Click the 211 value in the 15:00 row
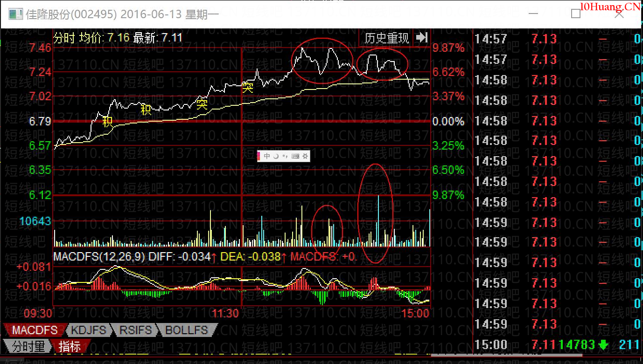The width and height of the screenshot is (643, 364). pyautogui.click(x=629, y=345)
